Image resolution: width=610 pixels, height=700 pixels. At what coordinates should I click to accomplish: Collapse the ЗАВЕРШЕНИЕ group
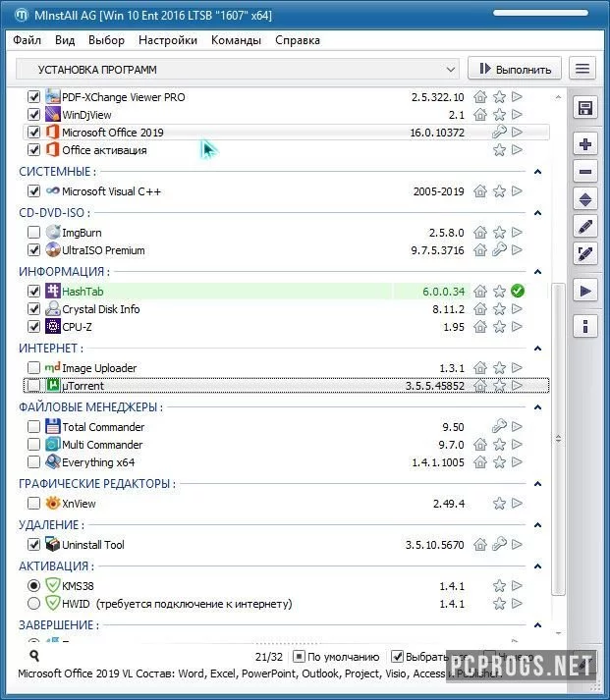(x=537, y=625)
